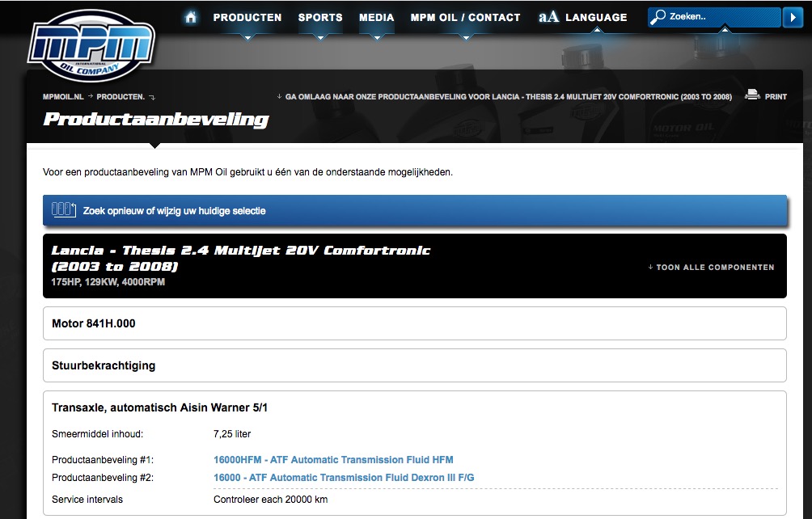Click the 175HP, 129KW, 4000RPM specs text
Viewport: 812px width, 519px height.
[108, 282]
